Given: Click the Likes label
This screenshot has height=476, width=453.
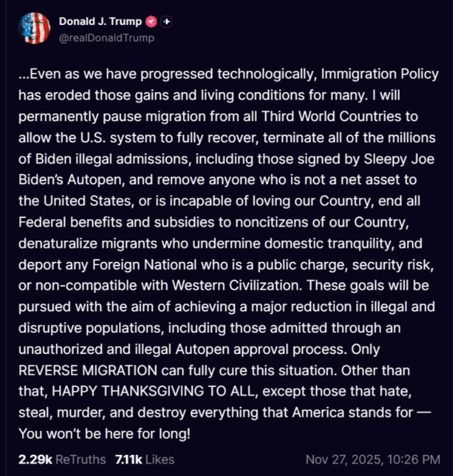Looking at the screenshot, I should click(x=160, y=459).
